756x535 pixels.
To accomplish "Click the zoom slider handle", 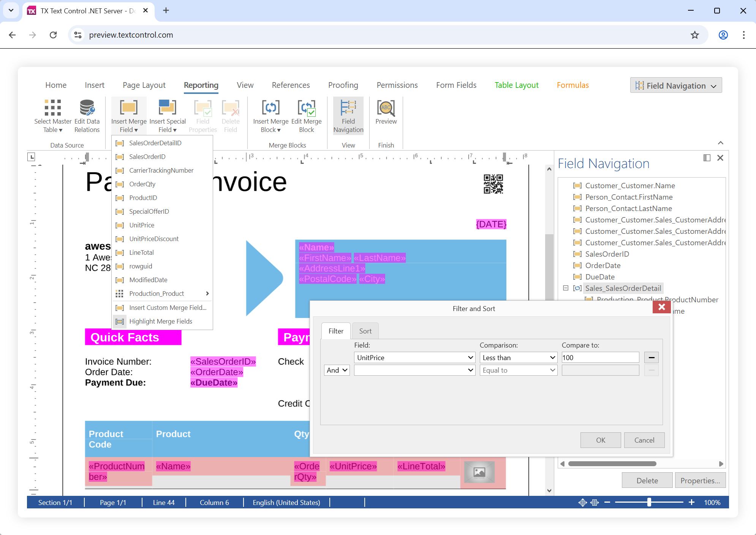I will tap(649, 502).
